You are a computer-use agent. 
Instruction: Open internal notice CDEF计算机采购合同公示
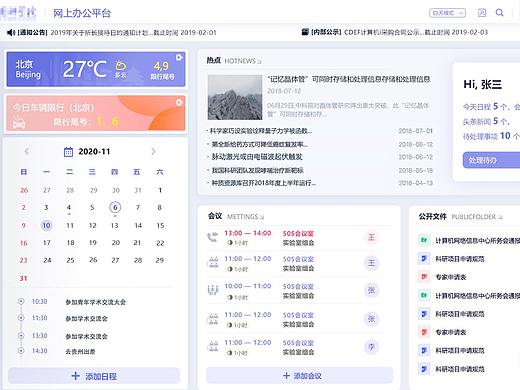[x=416, y=32]
